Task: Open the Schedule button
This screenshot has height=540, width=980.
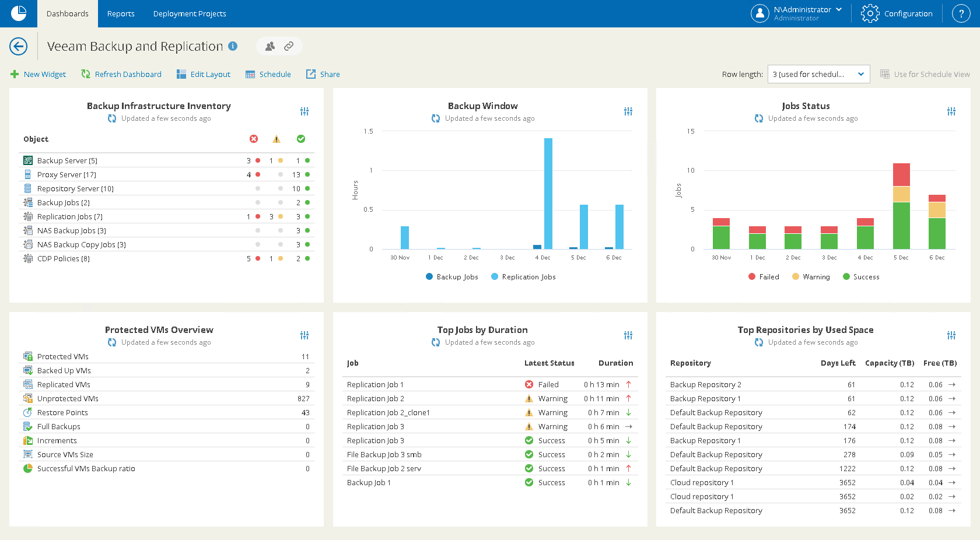Action: coord(268,74)
